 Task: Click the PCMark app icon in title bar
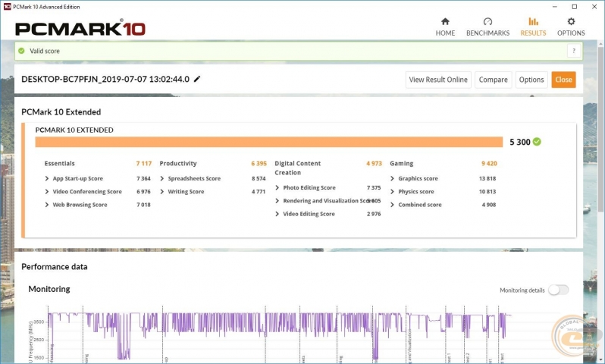click(x=7, y=7)
